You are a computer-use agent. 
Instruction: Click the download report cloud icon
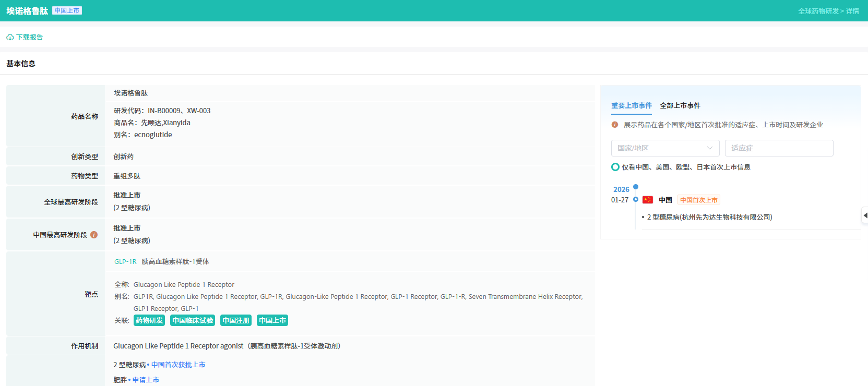coord(10,38)
